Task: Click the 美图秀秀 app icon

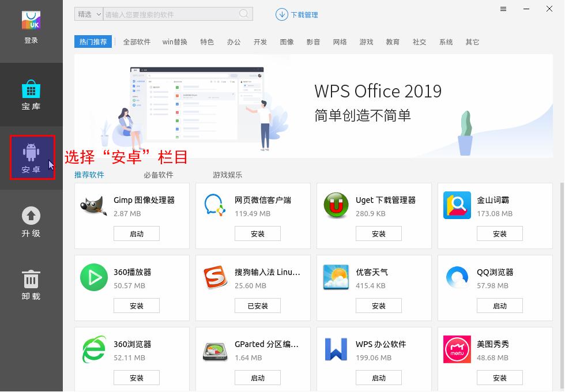Action: point(457,349)
